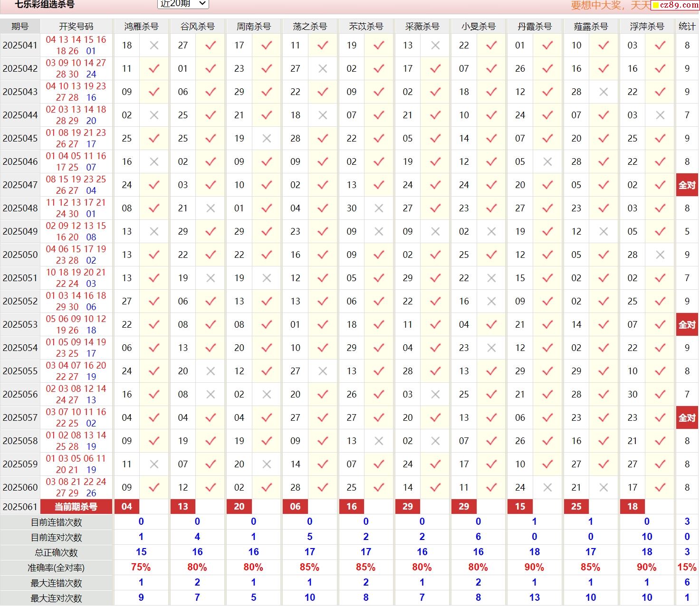Click current kill number 25 under 蘋露杀号
The width and height of the screenshot is (700, 606).
576,507
